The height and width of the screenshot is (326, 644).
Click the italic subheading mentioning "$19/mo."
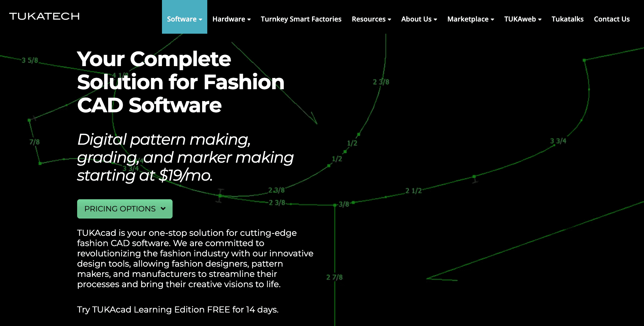(185, 158)
